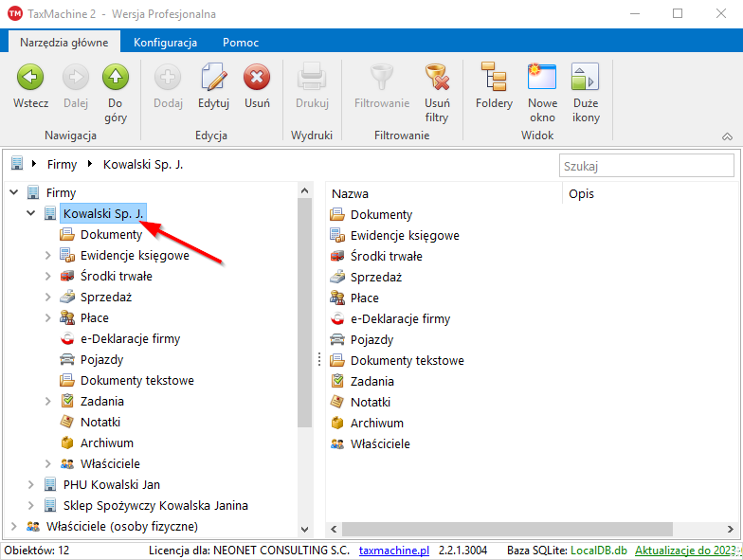Screen dimensions: 743x560
Task: Select Pojazdy in the left tree
Action: pyautogui.click(x=101, y=359)
